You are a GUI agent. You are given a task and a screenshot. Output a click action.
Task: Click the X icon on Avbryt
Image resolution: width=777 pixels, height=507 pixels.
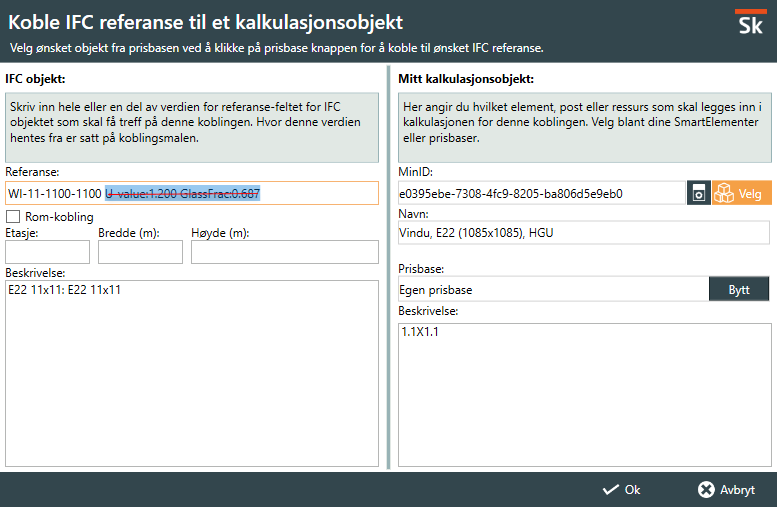(706, 490)
